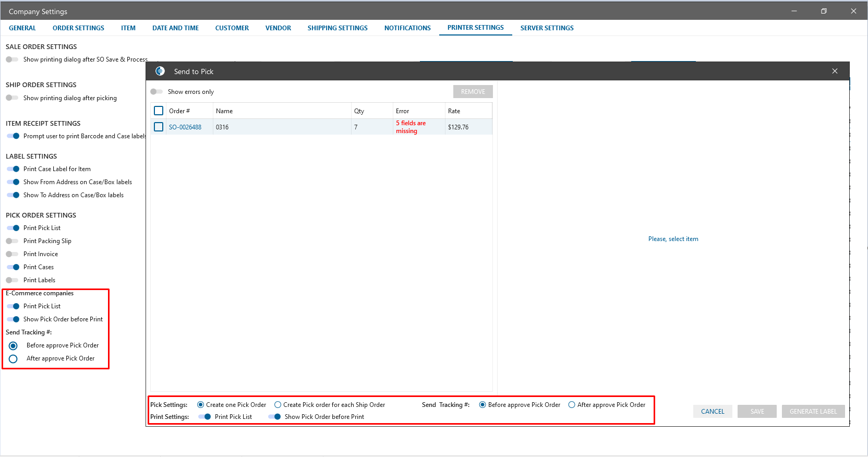The image size is (868, 457).
Task: Click the 'Please, select item' text
Action: click(673, 239)
